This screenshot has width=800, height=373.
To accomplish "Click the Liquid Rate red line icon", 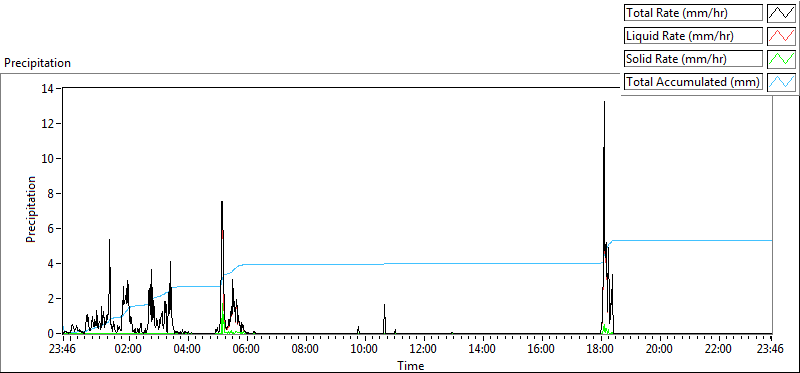I will point(781,36).
